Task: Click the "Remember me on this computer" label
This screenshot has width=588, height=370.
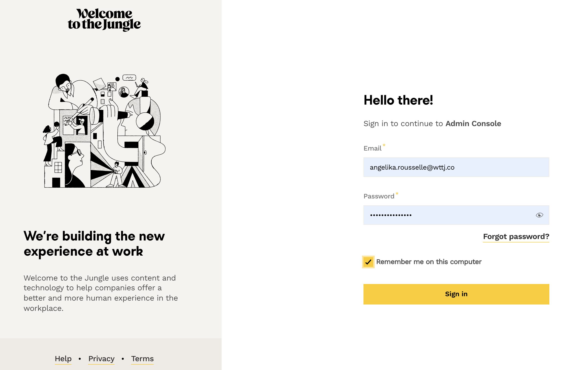Action: click(x=429, y=262)
